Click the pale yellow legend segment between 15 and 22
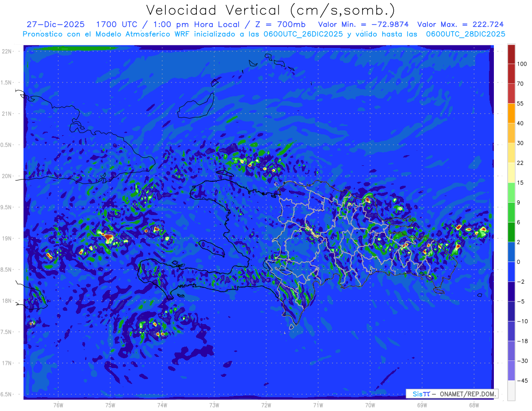The height and width of the screenshot is (411, 532). pyautogui.click(x=511, y=172)
